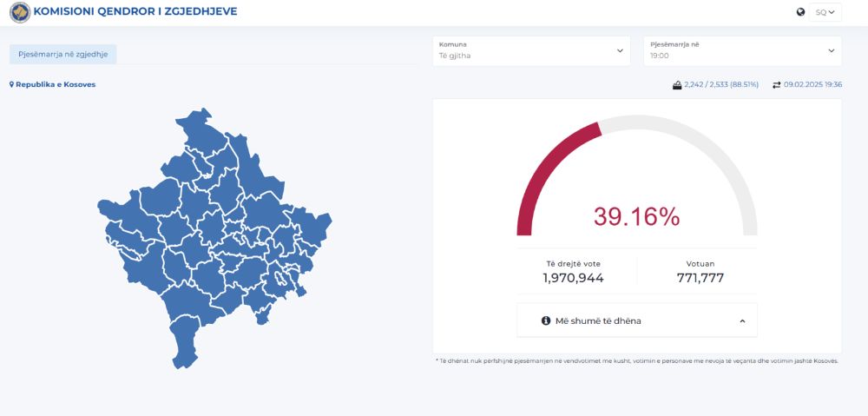Expand the chevron on the Më shumë të dhëna panel
The height and width of the screenshot is (416, 868).
coord(742,320)
